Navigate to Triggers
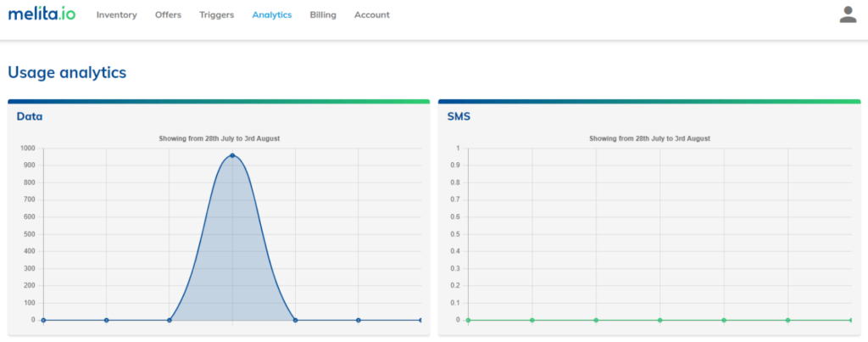This screenshot has width=868, height=342. 216,15
